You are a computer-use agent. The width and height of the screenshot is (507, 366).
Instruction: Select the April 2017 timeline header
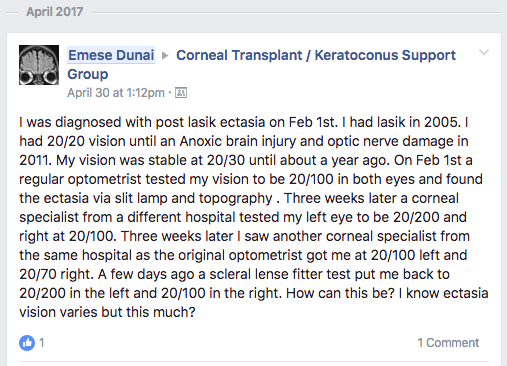pos(55,12)
